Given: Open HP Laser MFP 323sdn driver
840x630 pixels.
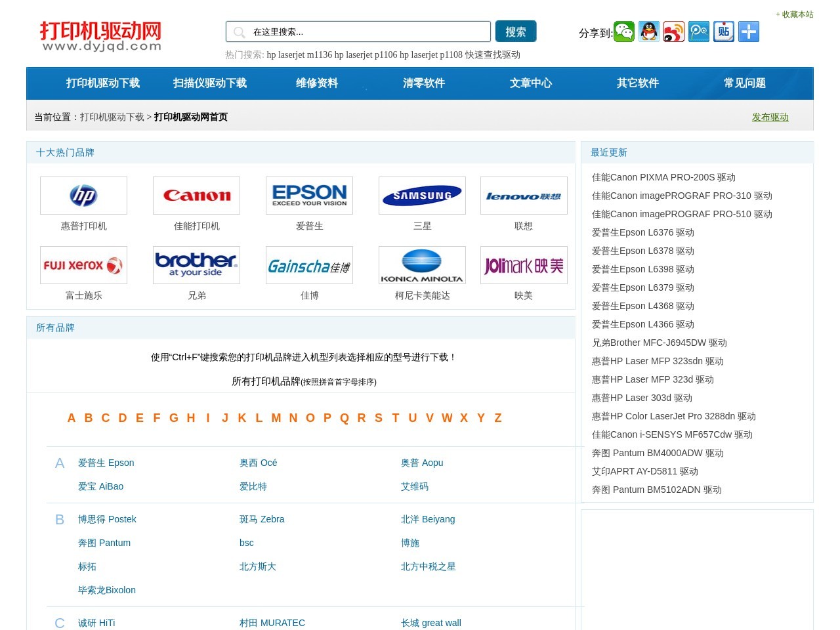Looking at the screenshot, I should pyautogui.click(x=658, y=361).
